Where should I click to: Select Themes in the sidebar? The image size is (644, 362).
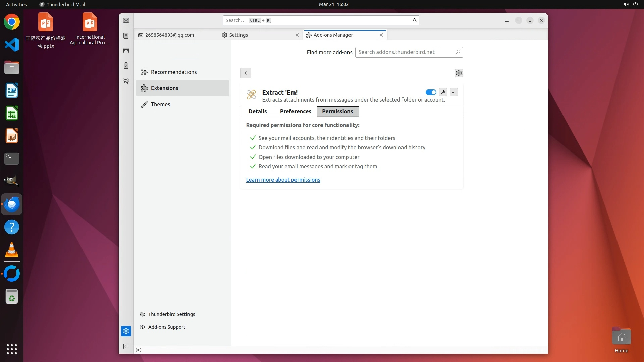click(160, 104)
